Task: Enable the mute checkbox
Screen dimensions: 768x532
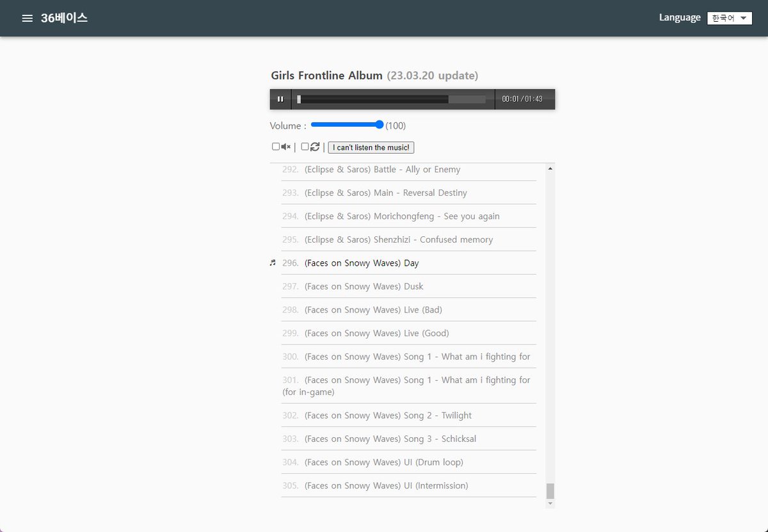Action: 276,147
